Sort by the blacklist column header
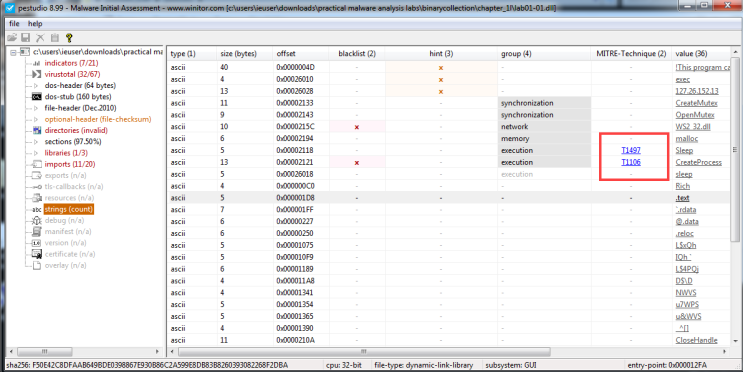The width and height of the screenshot is (743, 372). tap(357, 54)
